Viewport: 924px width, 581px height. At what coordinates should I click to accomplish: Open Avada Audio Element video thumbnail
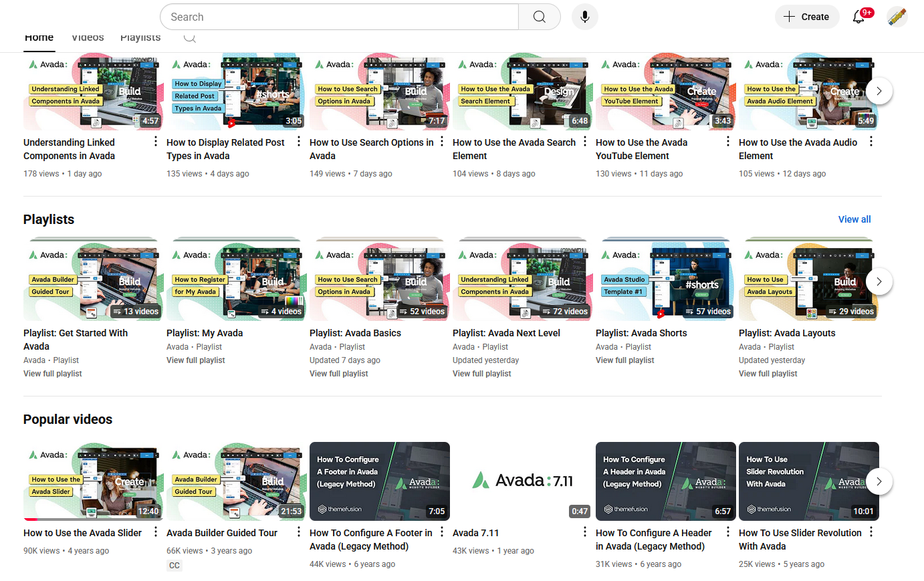(x=809, y=92)
